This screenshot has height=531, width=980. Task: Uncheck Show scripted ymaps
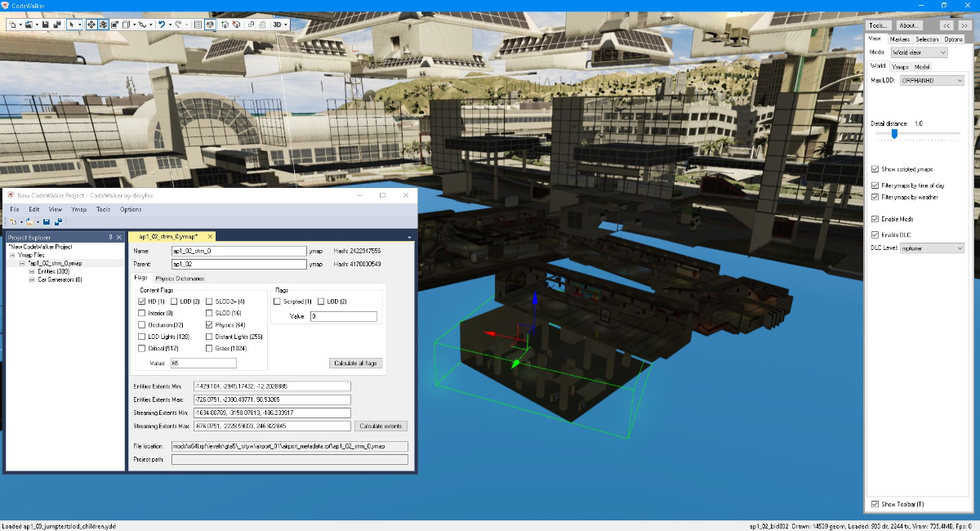point(875,169)
